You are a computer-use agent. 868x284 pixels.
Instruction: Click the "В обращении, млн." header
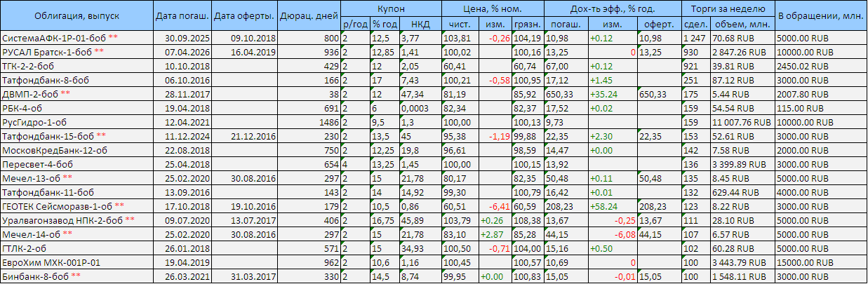point(821,15)
